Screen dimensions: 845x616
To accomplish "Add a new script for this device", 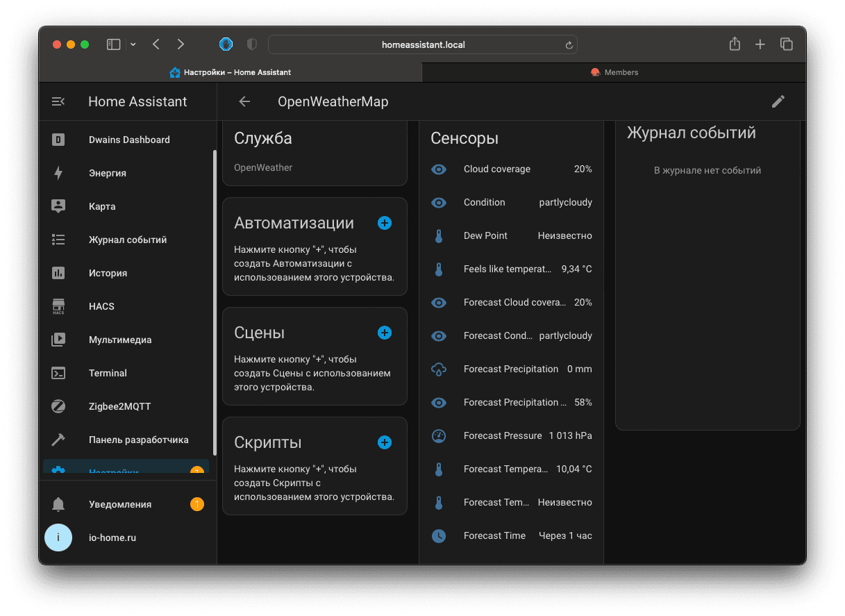I will tap(385, 442).
